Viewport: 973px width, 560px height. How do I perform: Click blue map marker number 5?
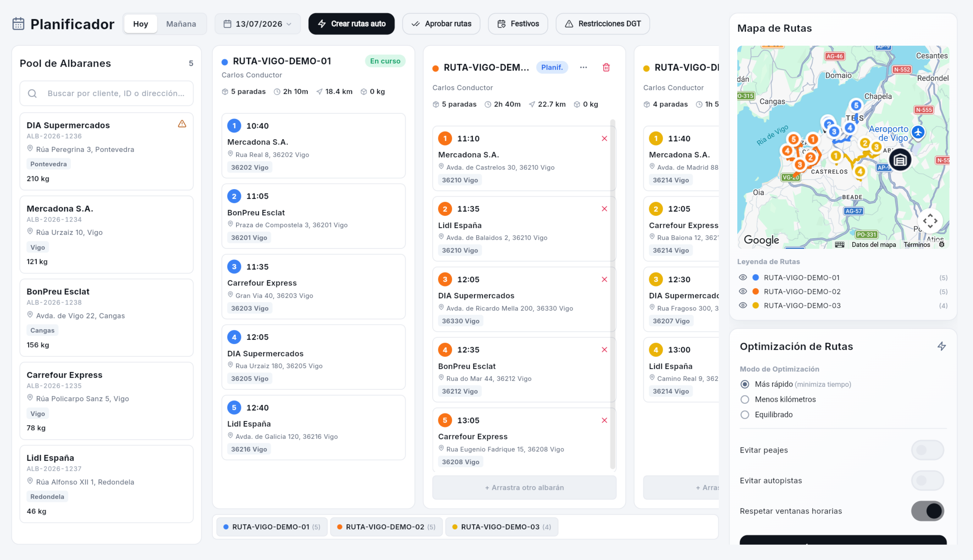pos(856,106)
